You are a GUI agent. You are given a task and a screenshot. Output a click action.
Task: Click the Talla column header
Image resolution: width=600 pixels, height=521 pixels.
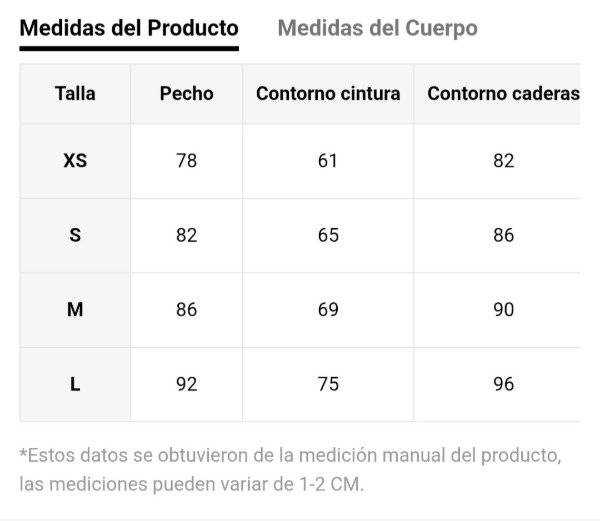[75, 94]
